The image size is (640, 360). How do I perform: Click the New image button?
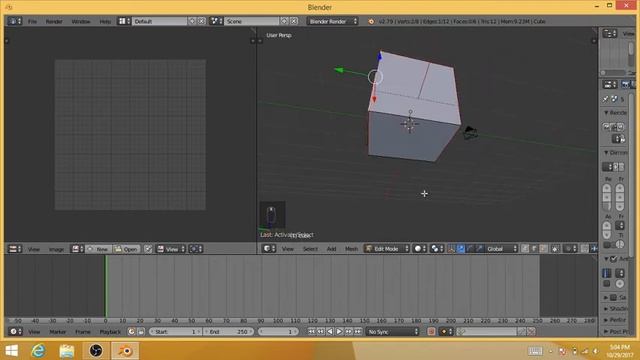(98, 249)
